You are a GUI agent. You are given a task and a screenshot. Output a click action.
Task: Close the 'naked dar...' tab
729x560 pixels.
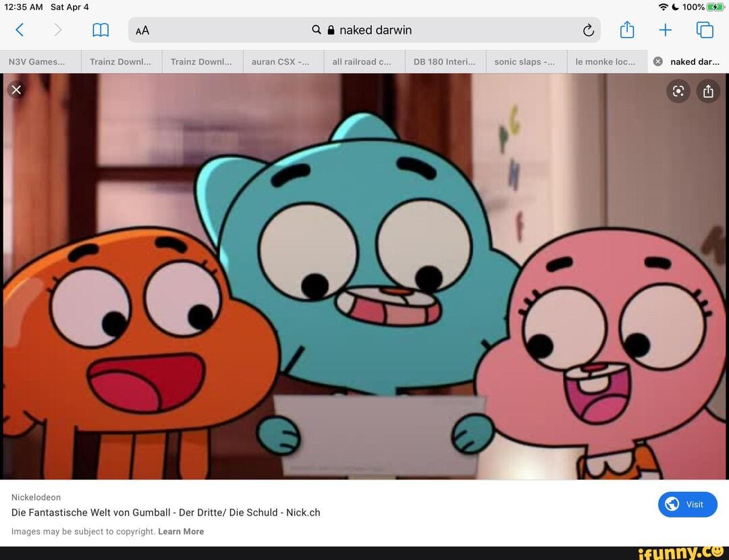(658, 61)
